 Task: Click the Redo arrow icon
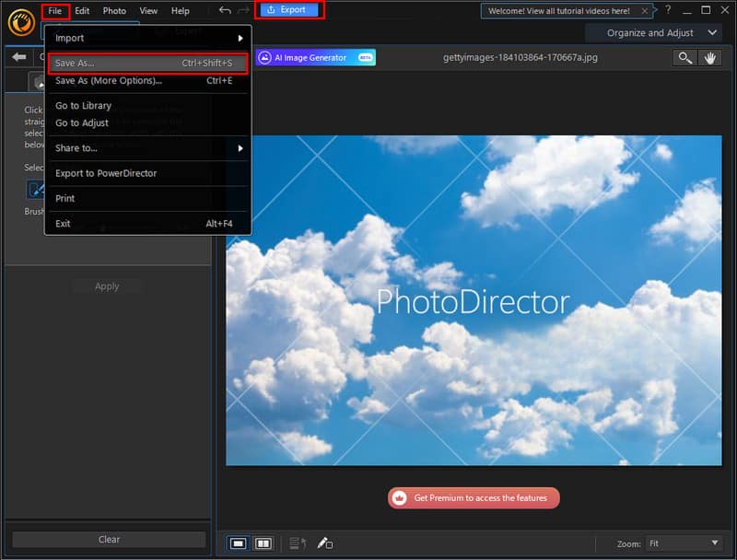pyautogui.click(x=243, y=10)
